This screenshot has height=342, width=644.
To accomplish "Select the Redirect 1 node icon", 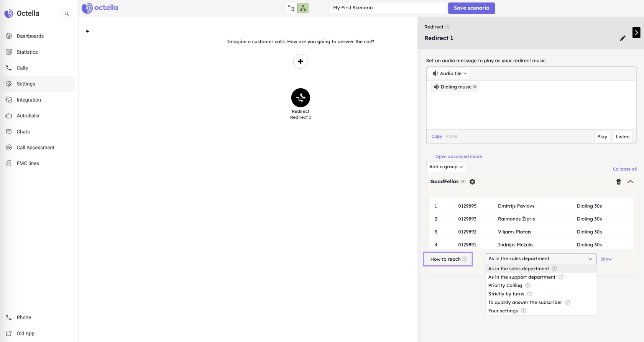I will click(x=301, y=98).
